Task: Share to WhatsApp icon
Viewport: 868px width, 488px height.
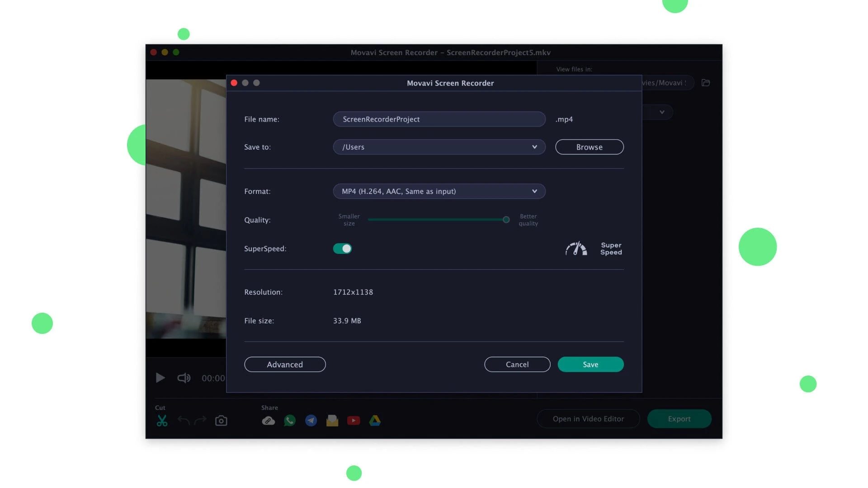Action: 290,421
